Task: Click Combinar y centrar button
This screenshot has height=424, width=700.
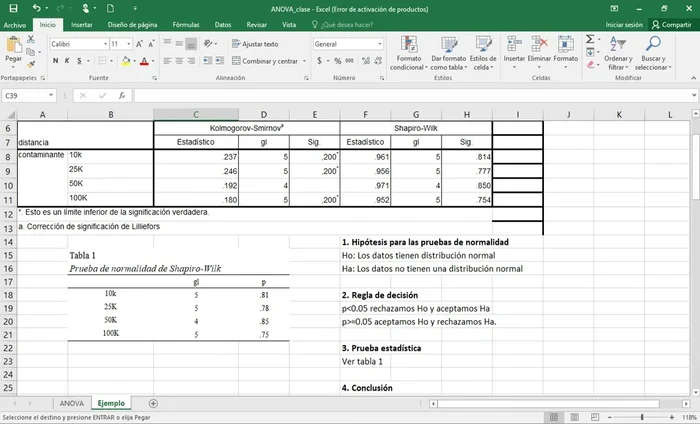Action: [265, 61]
